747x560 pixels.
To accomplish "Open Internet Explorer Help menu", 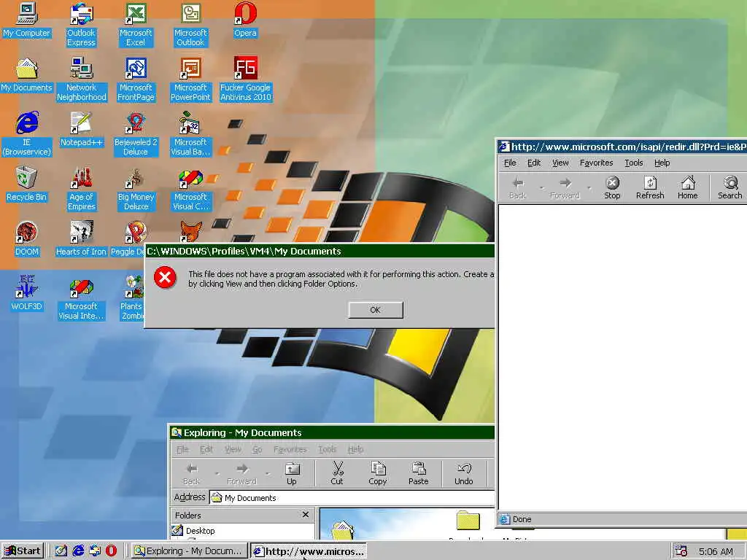I will [x=662, y=163].
